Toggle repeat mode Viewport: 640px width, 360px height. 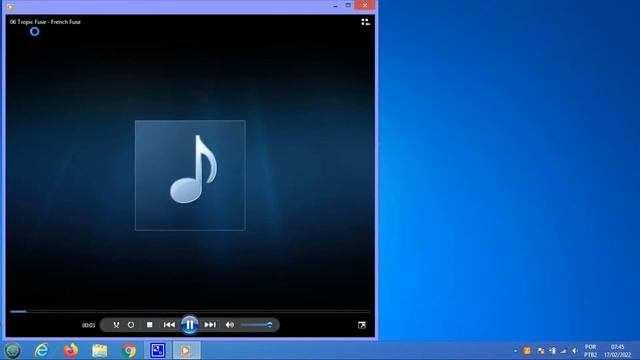[131, 325]
